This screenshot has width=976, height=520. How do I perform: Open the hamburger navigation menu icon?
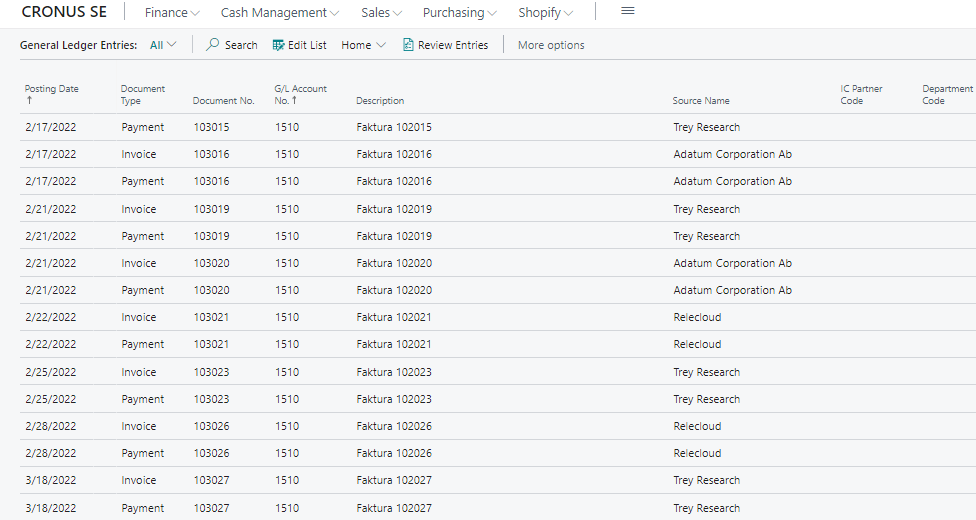coord(628,11)
